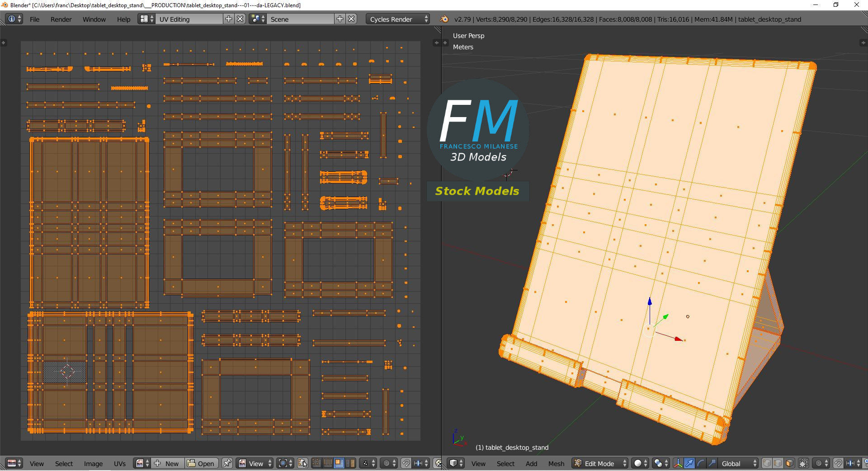The height and width of the screenshot is (471, 868).
Task: Select mesh edge select mode
Action: click(778, 463)
